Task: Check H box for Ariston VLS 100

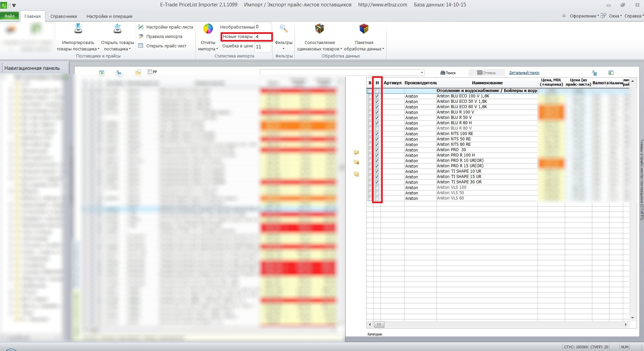Action: [x=377, y=187]
